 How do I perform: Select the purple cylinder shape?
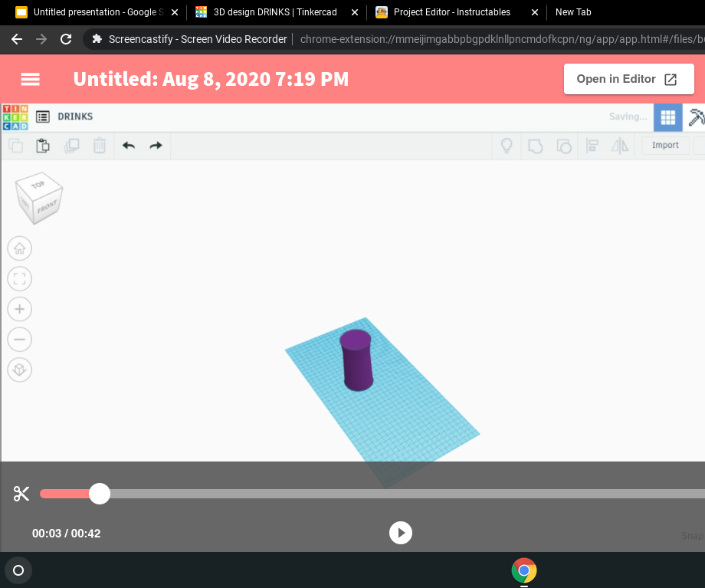tap(356, 360)
